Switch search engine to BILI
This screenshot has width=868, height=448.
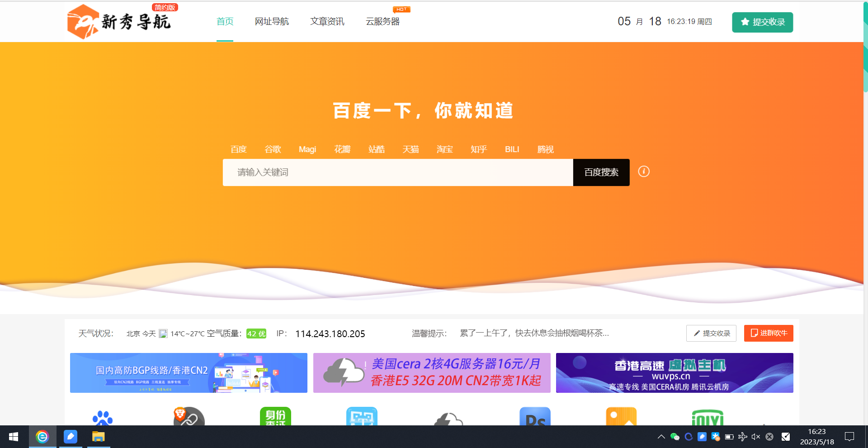[512, 149]
